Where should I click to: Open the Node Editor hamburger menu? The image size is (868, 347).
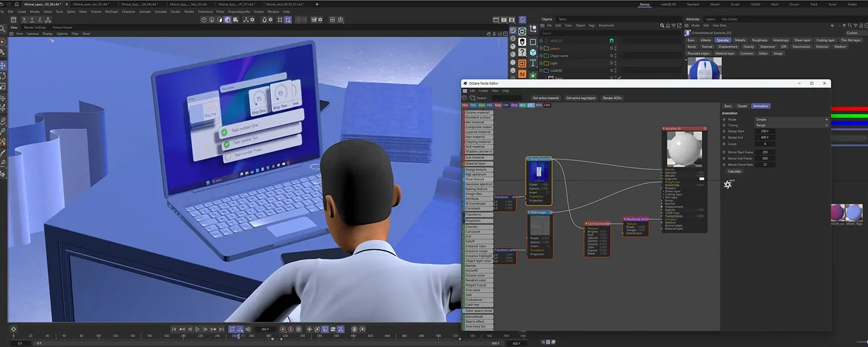click(x=465, y=91)
